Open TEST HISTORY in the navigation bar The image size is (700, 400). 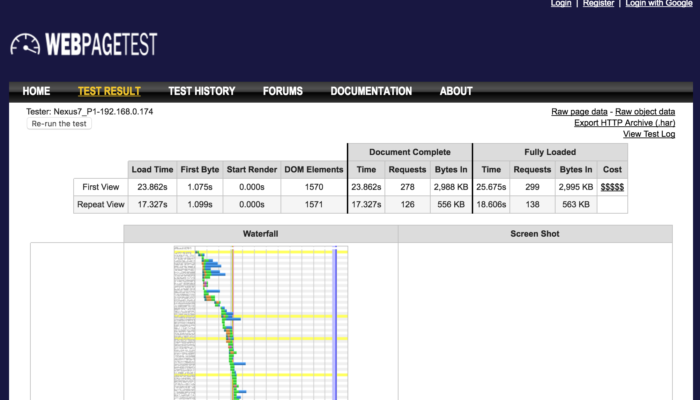202,91
